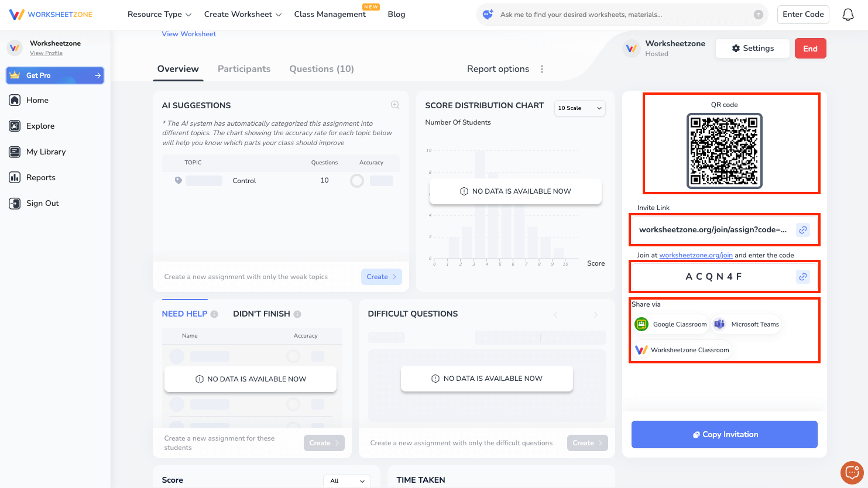The height and width of the screenshot is (488, 868).
Task: Click the invite link text field
Action: pyautogui.click(x=725, y=230)
